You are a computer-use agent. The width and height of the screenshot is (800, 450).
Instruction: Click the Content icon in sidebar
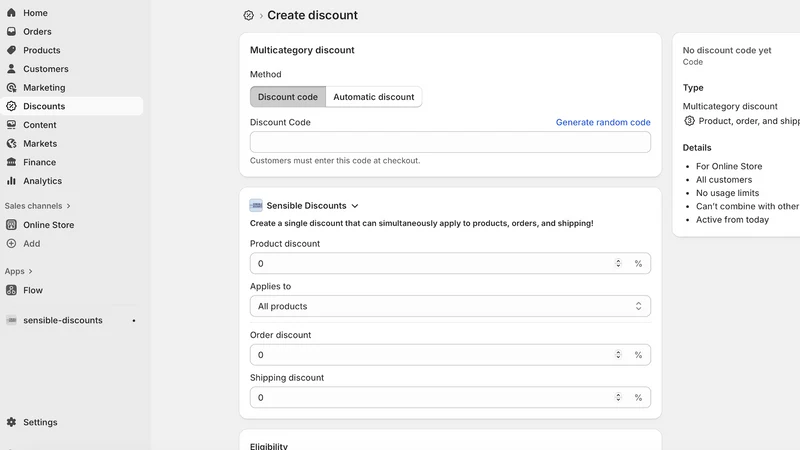11,125
